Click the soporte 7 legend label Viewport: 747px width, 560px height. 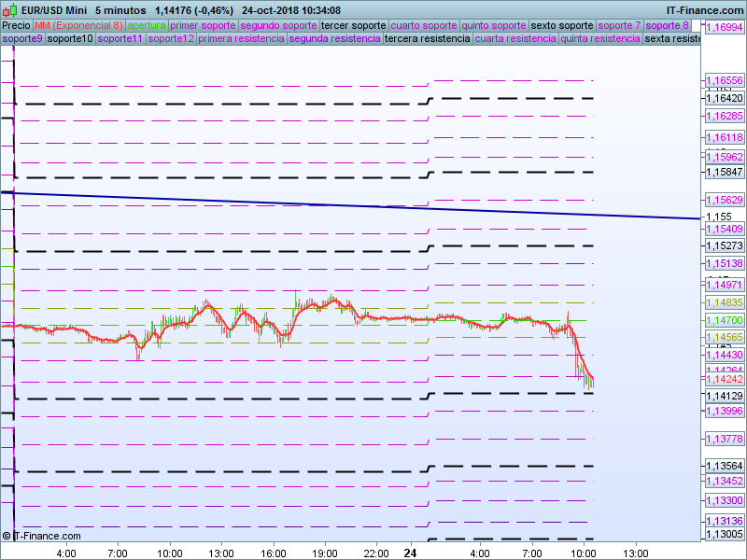619,25
